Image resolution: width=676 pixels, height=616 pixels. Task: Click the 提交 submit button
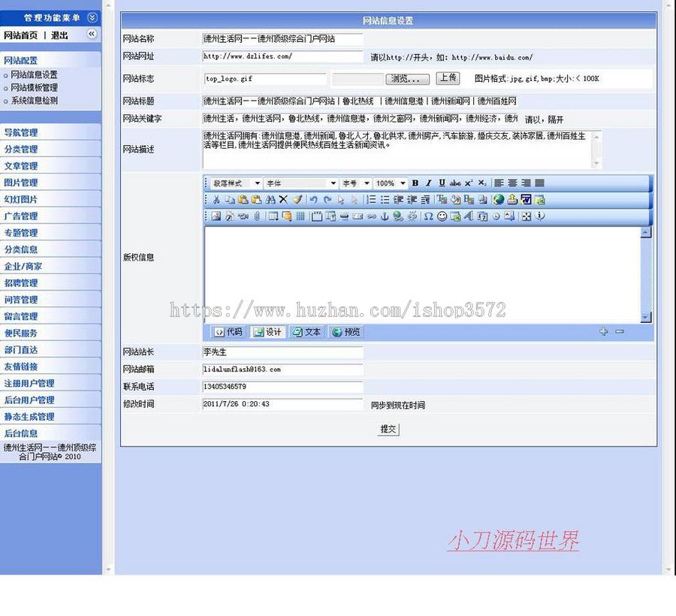pyautogui.click(x=388, y=430)
